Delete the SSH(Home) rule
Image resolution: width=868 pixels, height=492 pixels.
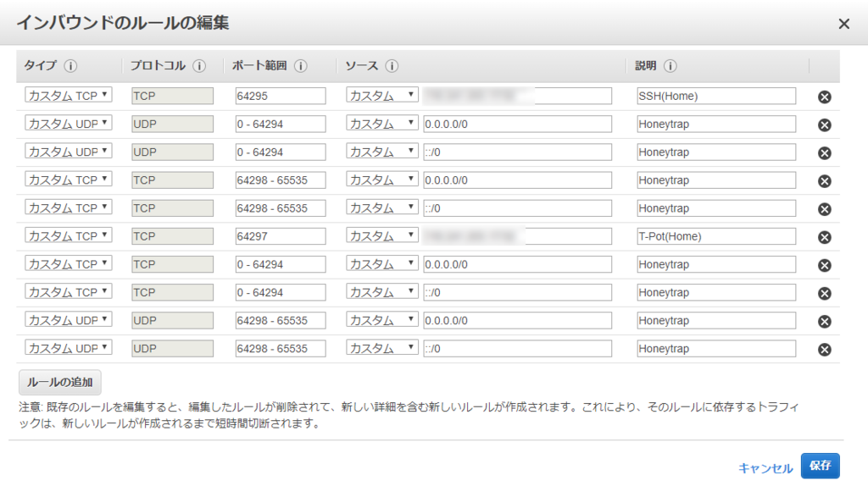(x=824, y=97)
